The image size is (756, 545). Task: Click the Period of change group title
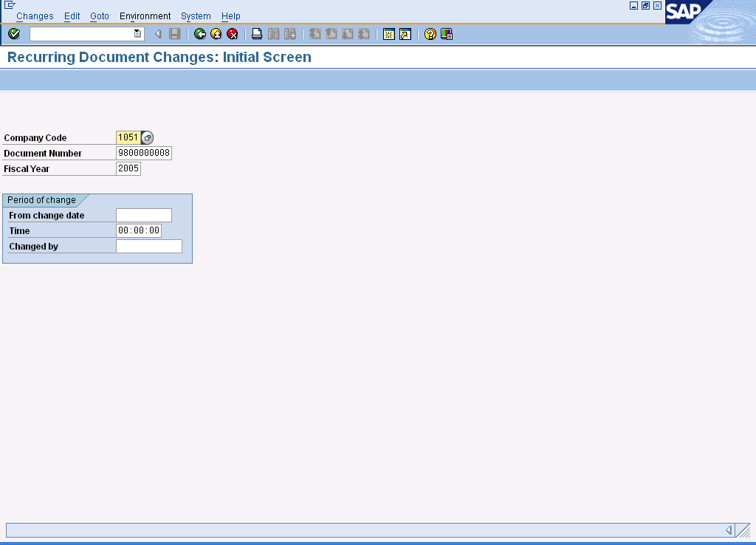(x=41, y=199)
